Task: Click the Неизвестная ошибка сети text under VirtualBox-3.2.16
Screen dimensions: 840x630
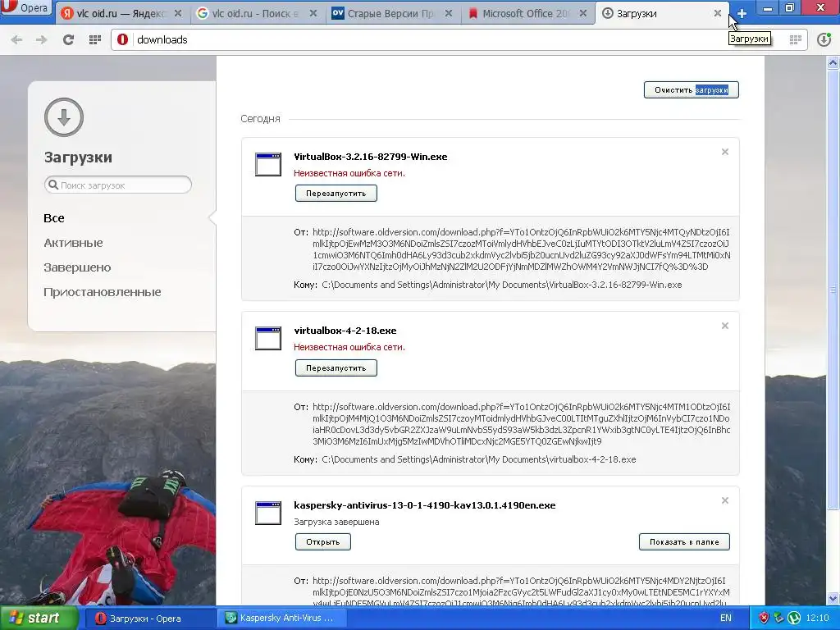Action: (349, 174)
